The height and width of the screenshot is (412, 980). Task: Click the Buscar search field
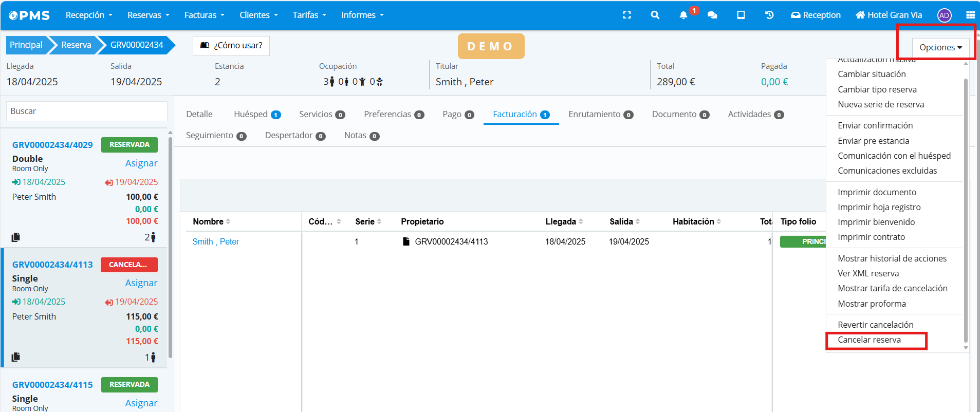coord(86,111)
